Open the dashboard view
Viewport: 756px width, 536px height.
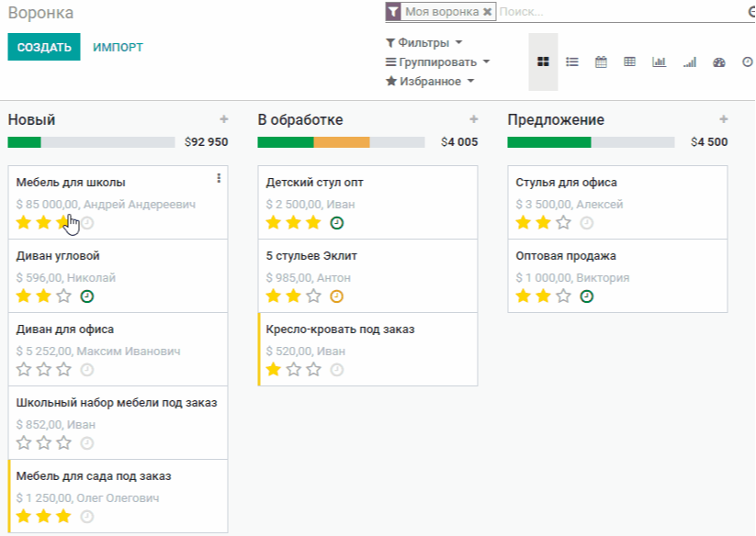719,62
